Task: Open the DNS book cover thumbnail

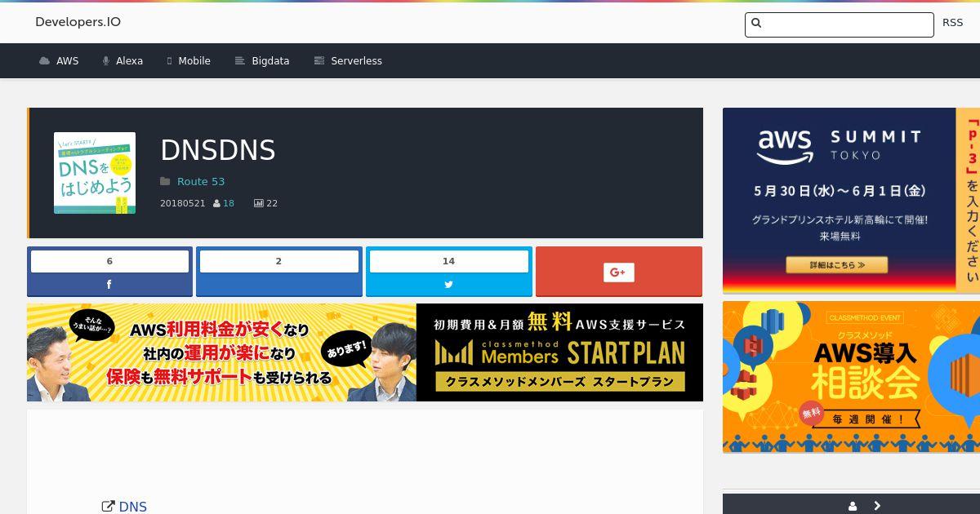Action: tap(95, 173)
